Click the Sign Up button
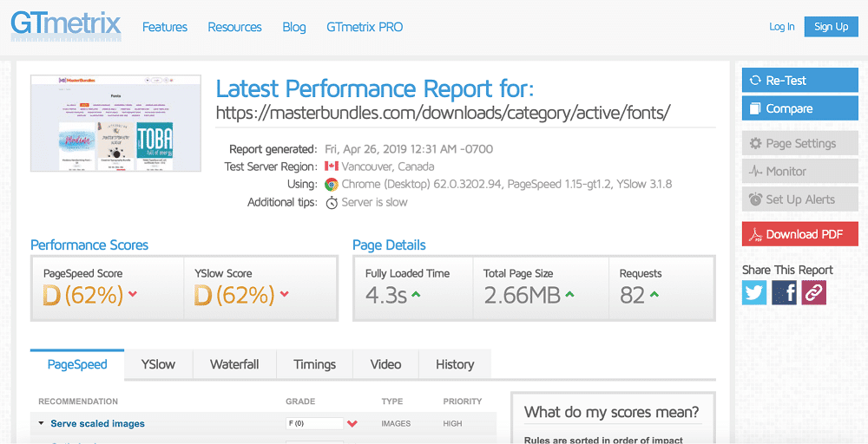Screen dimensions: 868x444 [832, 27]
